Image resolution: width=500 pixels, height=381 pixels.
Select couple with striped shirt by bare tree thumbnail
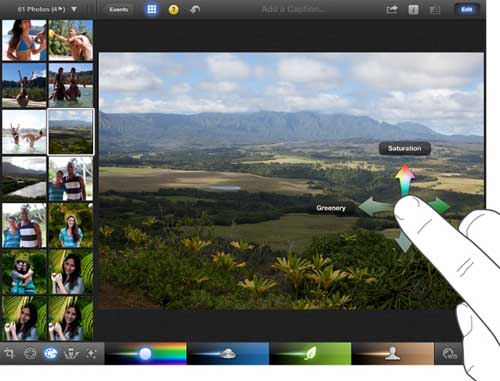71,179
